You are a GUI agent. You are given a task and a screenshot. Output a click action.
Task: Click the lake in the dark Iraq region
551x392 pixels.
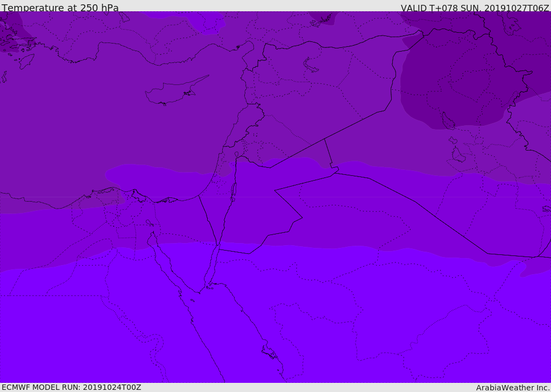pyautogui.click(x=448, y=121)
